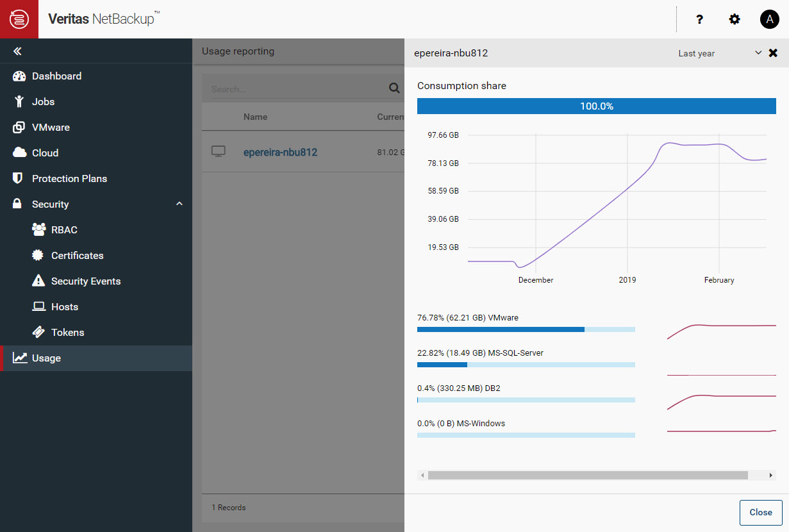This screenshot has width=789, height=532.
Task: Click the 100.0% consumption share bar
Action: point(597,106)
